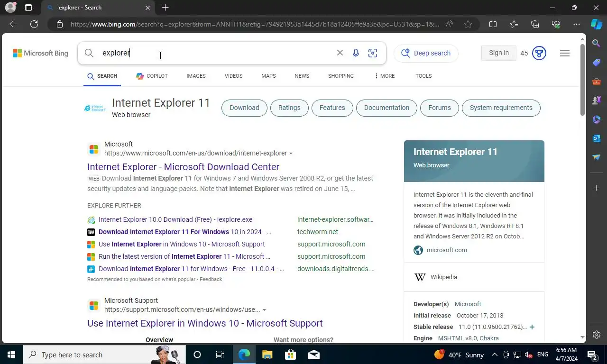Open Browser essentials heart icon

(x=556, y=24)
